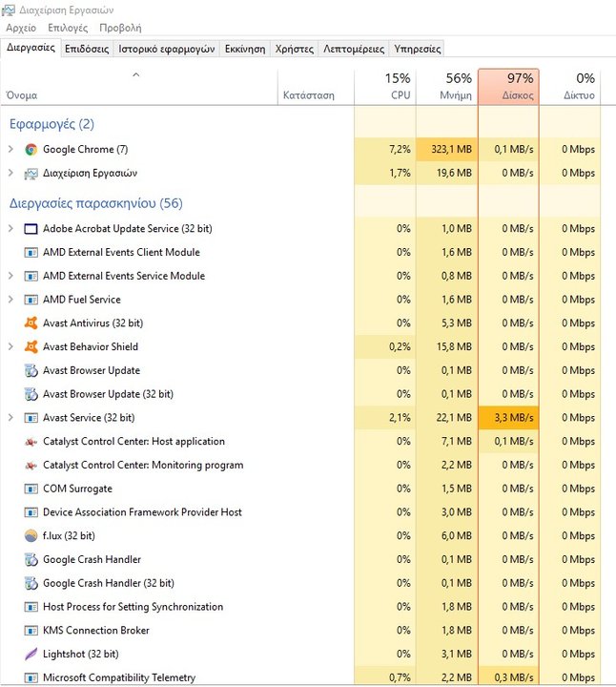This screenshot has width=616, height=687.
Task: Expand the Avast Service (32 bit) entry
Action: pos(10,418)
